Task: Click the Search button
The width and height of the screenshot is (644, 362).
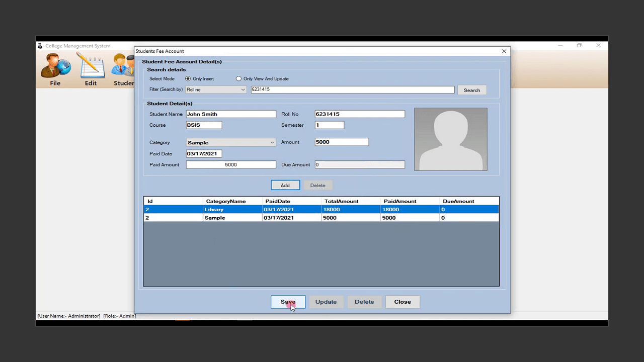Action: click(x=471, y=90)
